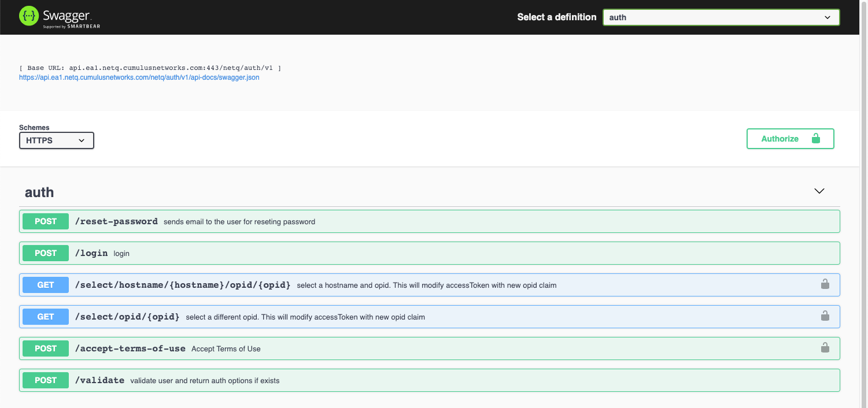Click the GET badge for /select/opid/{opid}

click(46, 317)
